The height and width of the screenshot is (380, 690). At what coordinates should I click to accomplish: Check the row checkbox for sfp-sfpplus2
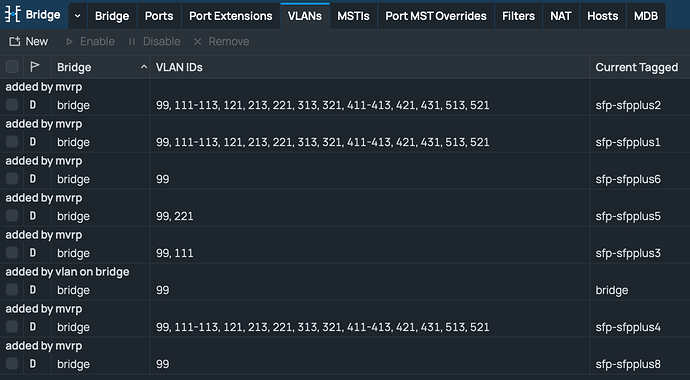click(12, 105)
